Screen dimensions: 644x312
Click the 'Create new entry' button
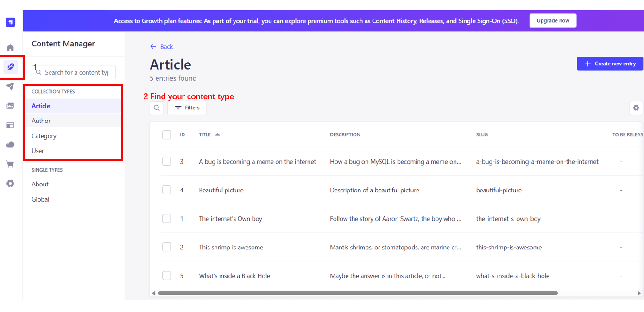tap(610, 64)
